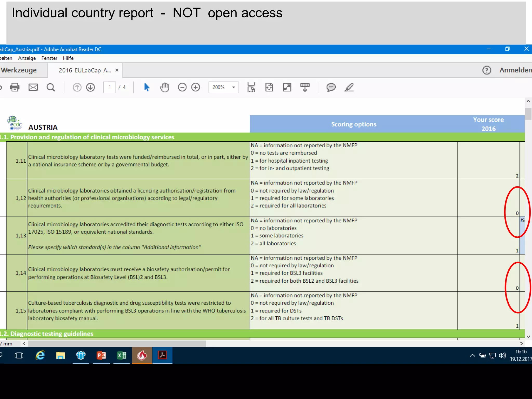Zoom in with the plus circle icon
Screen dimensions: 532x399
click(196, 87)
